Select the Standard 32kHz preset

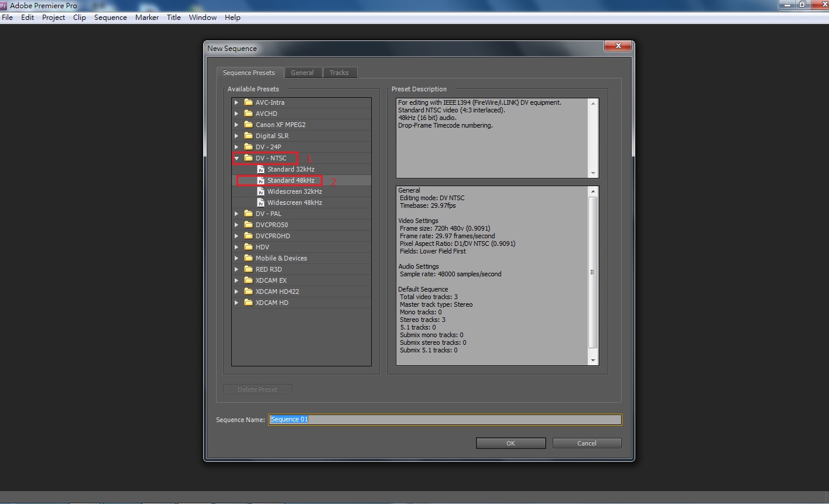[x=291, y=169]
